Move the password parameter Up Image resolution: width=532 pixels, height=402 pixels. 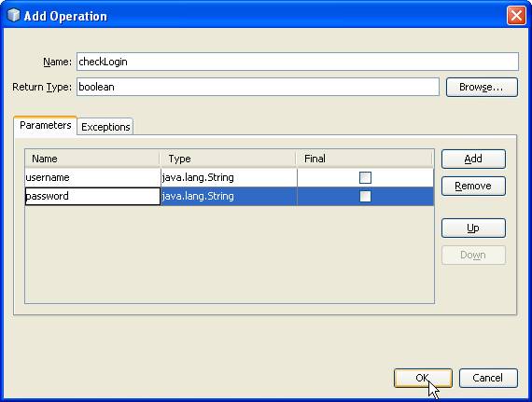coord(473,229)
